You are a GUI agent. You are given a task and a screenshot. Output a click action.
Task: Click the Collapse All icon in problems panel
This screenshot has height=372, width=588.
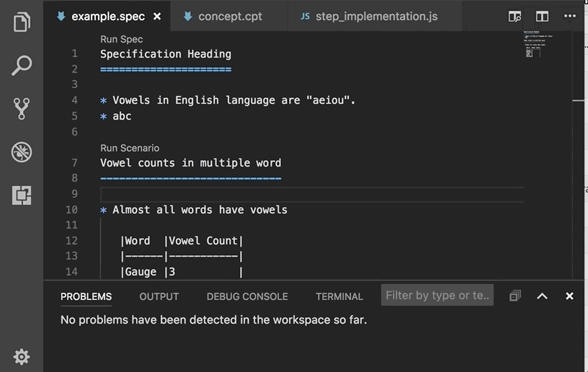click(x=515, y=296)
